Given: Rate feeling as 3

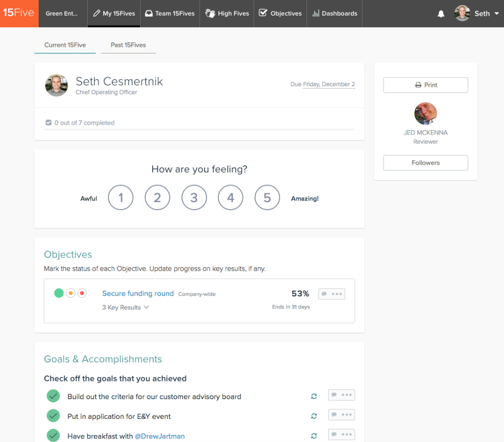Looking at the screenshot, I should pos(194,198).
